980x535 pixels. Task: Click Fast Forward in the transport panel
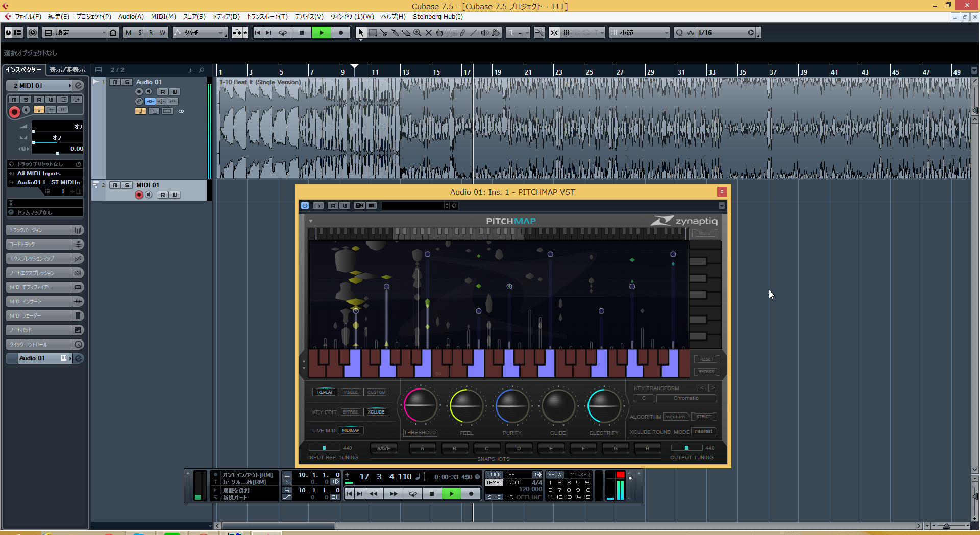(394, 494)
